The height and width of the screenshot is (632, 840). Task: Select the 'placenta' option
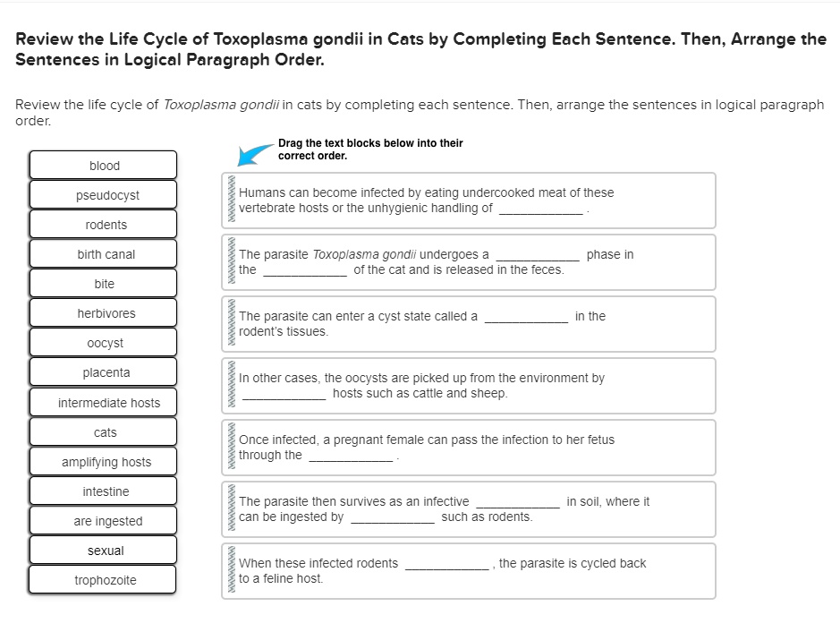(103, 372)
